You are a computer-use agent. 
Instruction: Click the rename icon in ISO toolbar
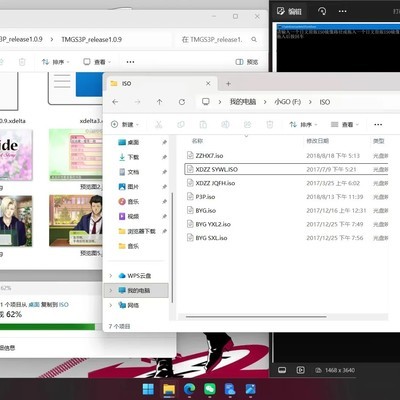coord(225,124)
